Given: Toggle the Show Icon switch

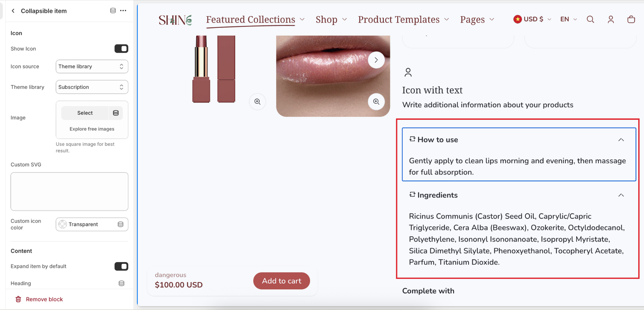Looking at the screenshot, I should point(121,49).
